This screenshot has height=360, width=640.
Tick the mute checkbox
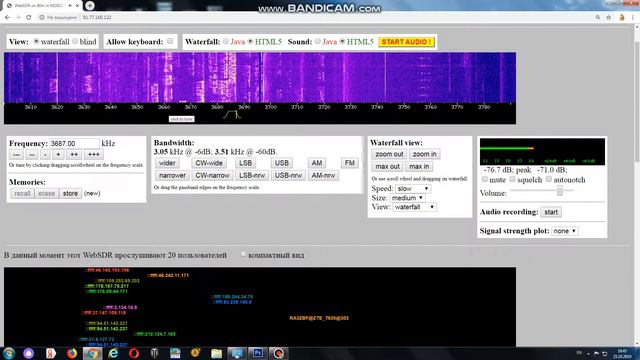pos(485,179)
